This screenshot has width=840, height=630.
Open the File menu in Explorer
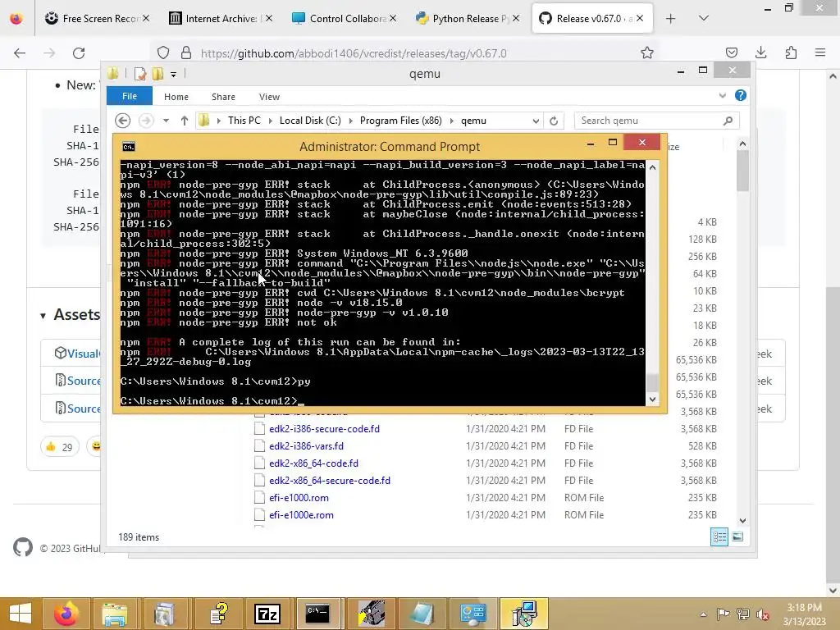(x=130, y=97)
